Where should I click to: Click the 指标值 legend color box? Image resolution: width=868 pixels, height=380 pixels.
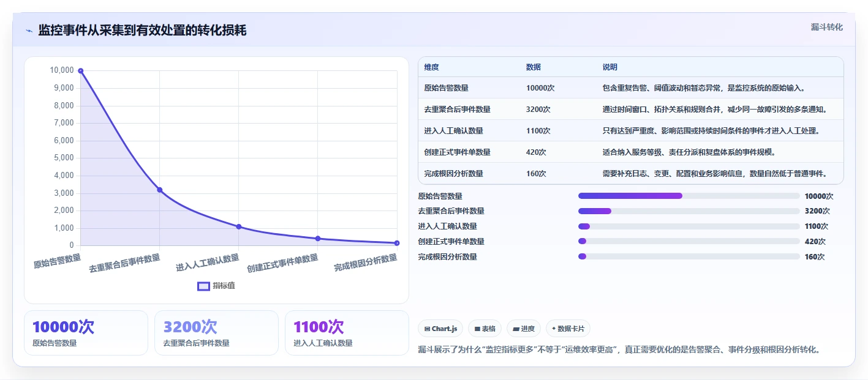(203, 286)
